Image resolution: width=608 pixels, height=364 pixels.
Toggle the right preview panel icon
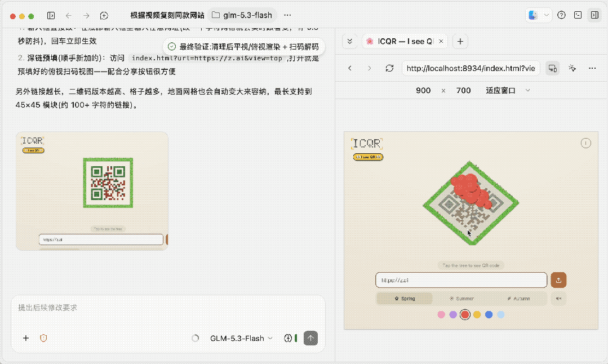tap(594, 15)
